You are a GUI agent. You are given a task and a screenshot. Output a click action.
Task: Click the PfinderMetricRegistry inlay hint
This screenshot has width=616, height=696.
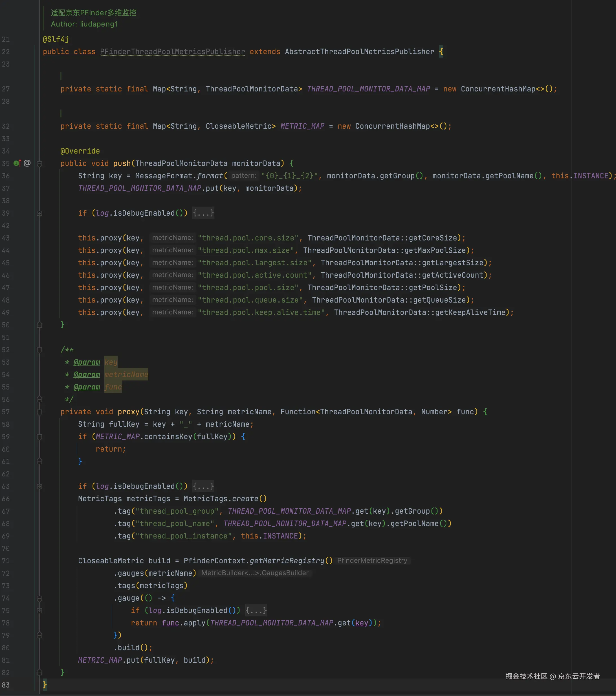(372, 561)
